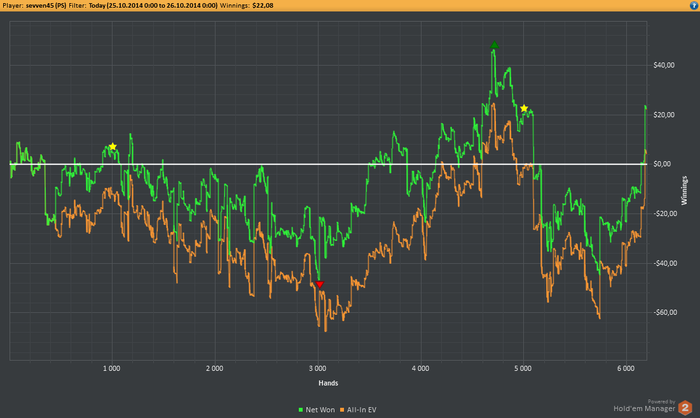Click the Hands x-axis title

pos(328,383)
